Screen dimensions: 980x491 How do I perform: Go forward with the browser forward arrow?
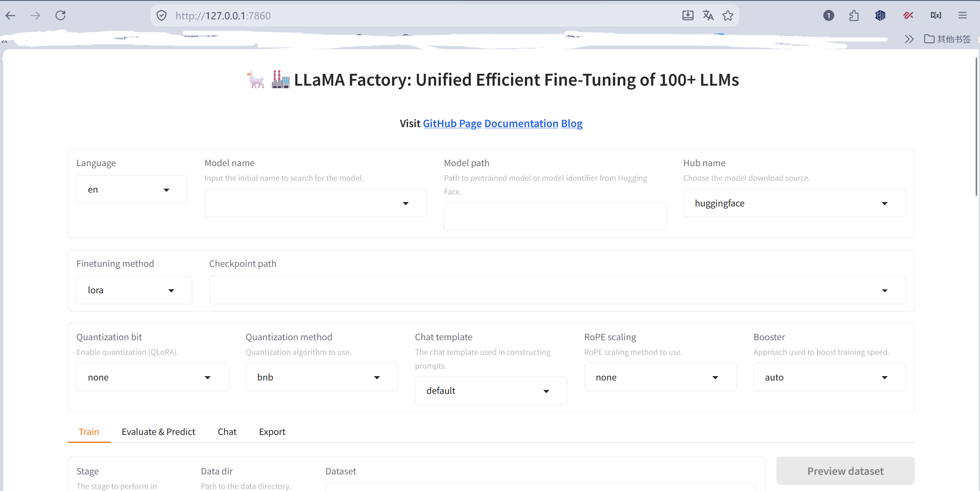[36, 16]
